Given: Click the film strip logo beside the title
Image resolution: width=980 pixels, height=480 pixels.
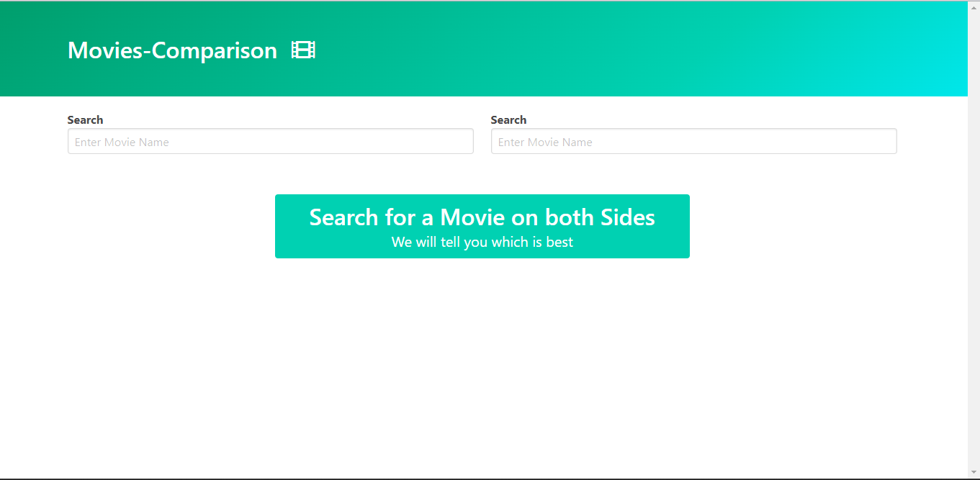Looking at the screenshot, I should (302, 50).
